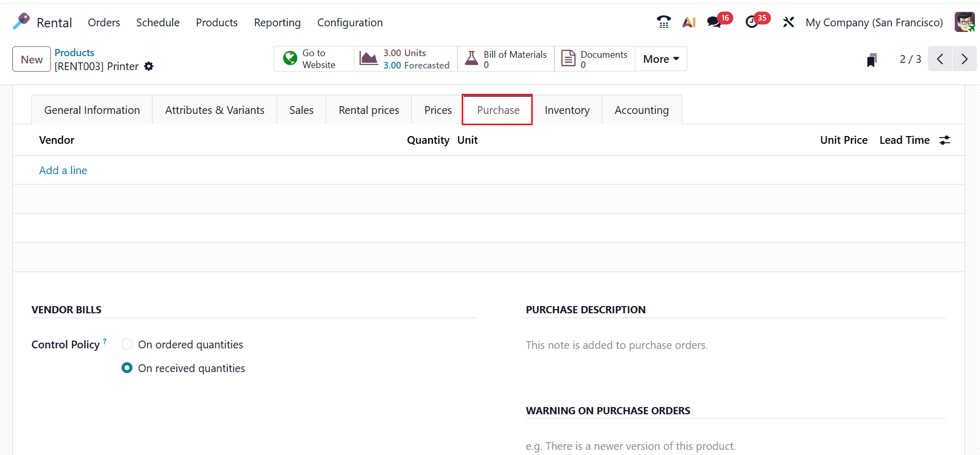Click the 2 / 3 pager counter
Image resolution: width=980 pixels, height=455 pixels.
[x=910, y=59]
